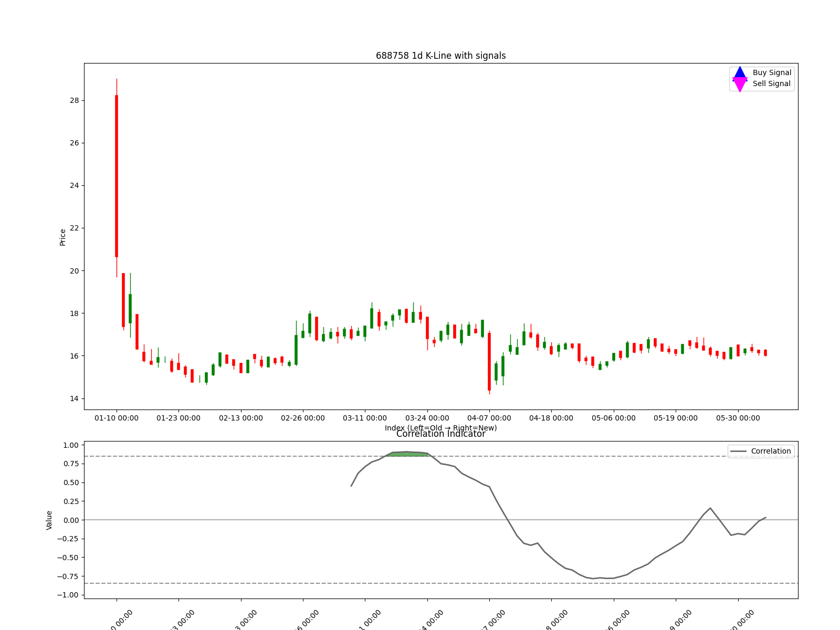Click the 'Index (Left=Old → Right=New)' axis label
Image resolution: width=840 pixels, height=630 pixels.
441,428
